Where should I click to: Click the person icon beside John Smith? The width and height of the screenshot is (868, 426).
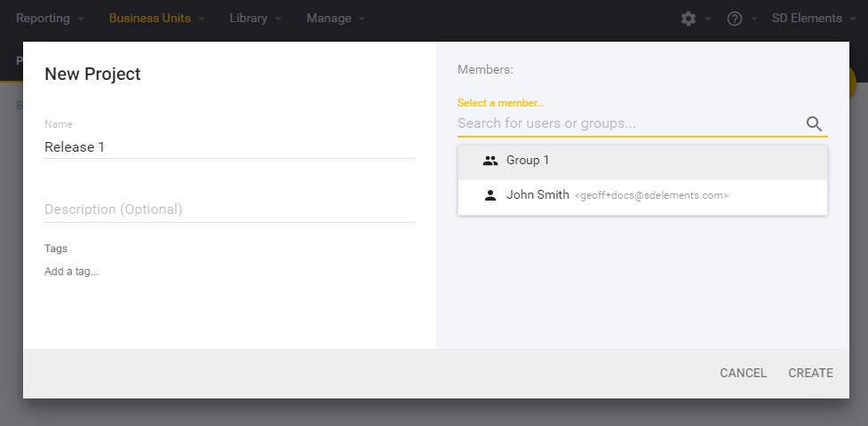(x=490, y=195)
